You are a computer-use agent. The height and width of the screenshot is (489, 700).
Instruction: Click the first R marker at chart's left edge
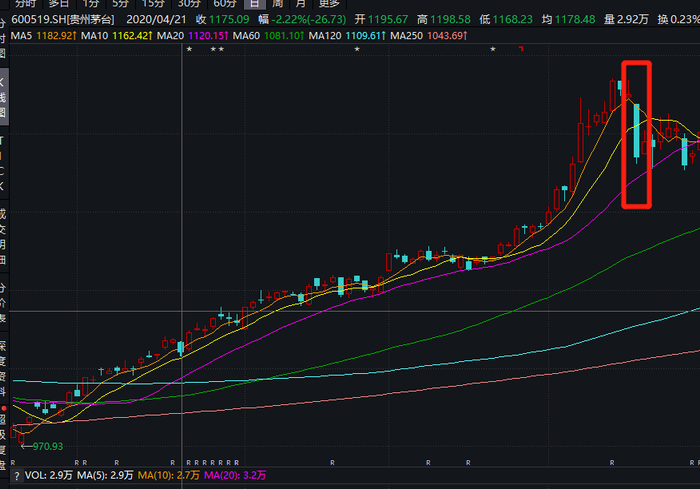tap(13, 463)
